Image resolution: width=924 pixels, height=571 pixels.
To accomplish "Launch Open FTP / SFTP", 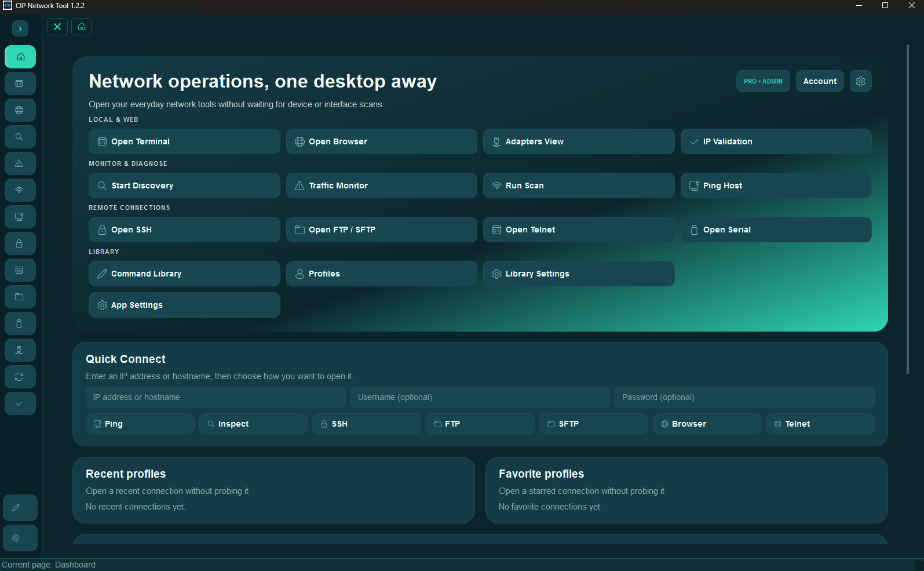I will click(382, 230).
